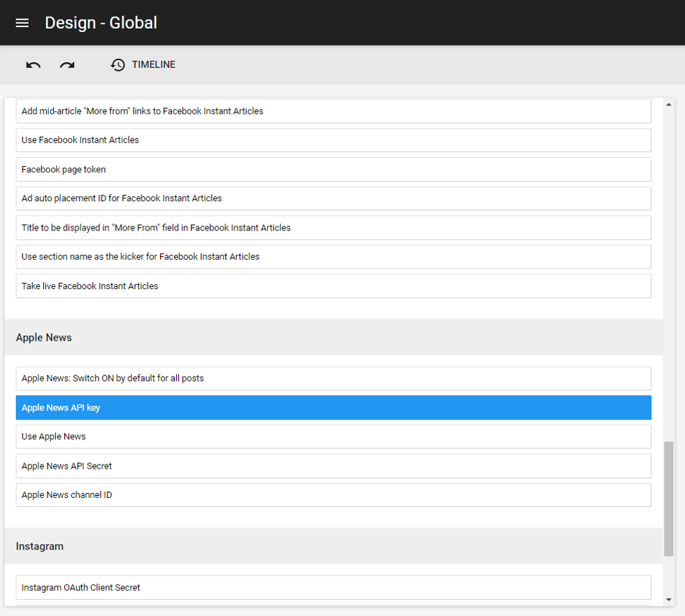This screenshot has width=685, height=616.
Task: Click the vertical scrollbar thumb
Action: [x=669, y=499]
